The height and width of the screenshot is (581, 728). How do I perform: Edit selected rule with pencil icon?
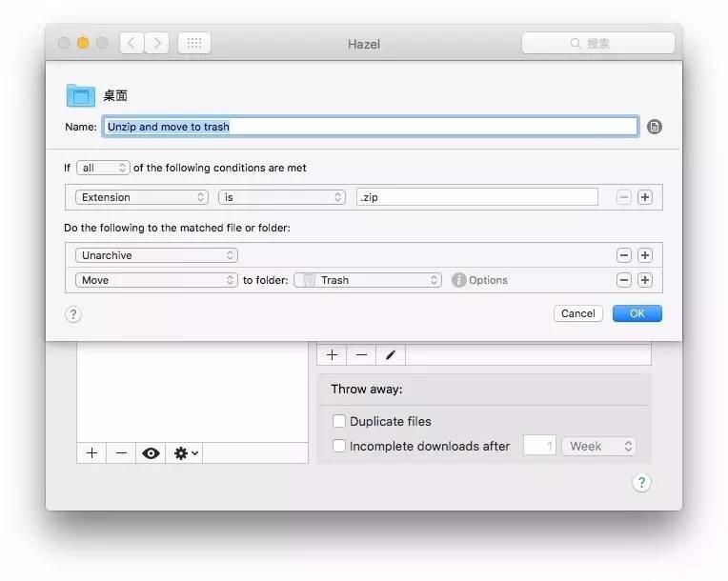point(391,355)
